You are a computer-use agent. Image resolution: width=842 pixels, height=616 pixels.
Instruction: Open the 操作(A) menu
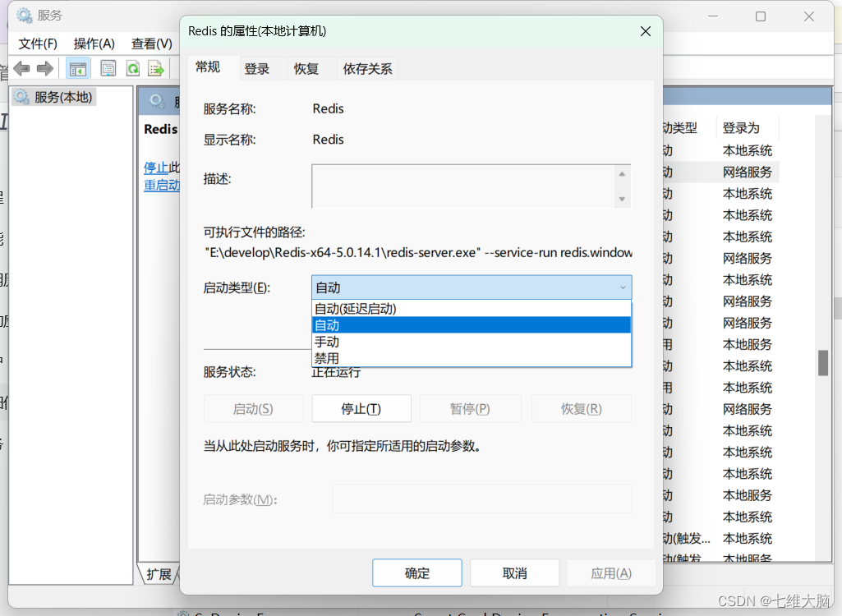pos(94,44)
